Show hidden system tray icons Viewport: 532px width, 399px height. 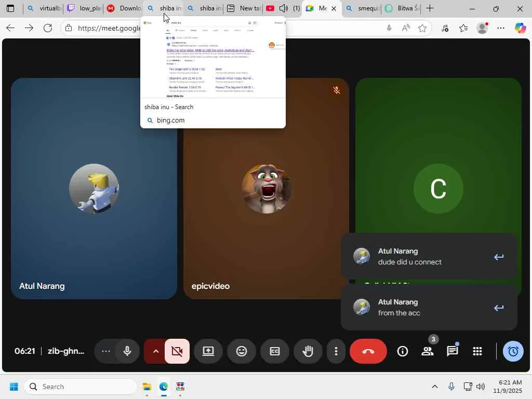pos(435,387)
